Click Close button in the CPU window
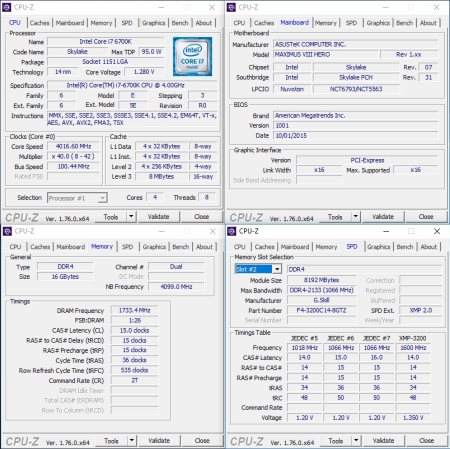 pyautogui.click(x=202, y=217)
